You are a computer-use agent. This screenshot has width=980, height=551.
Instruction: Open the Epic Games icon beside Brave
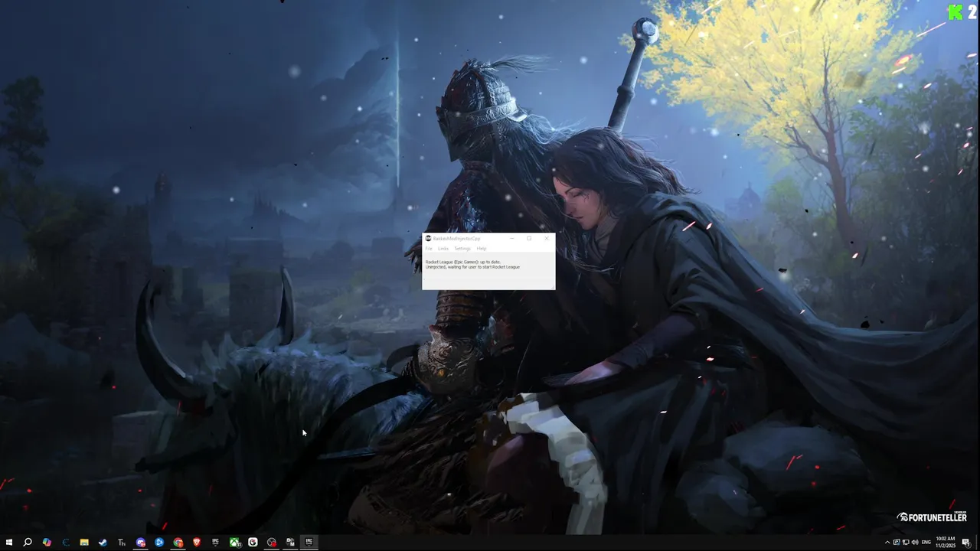coord(215,543)
